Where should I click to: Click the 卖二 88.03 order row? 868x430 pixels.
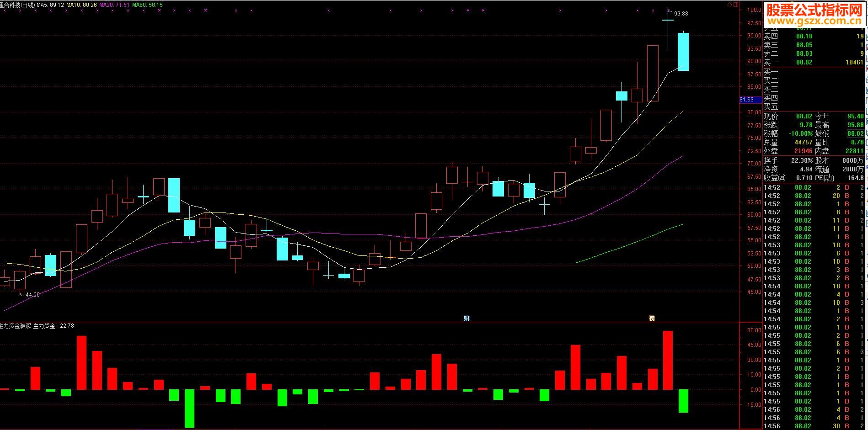tap(814, 53)
